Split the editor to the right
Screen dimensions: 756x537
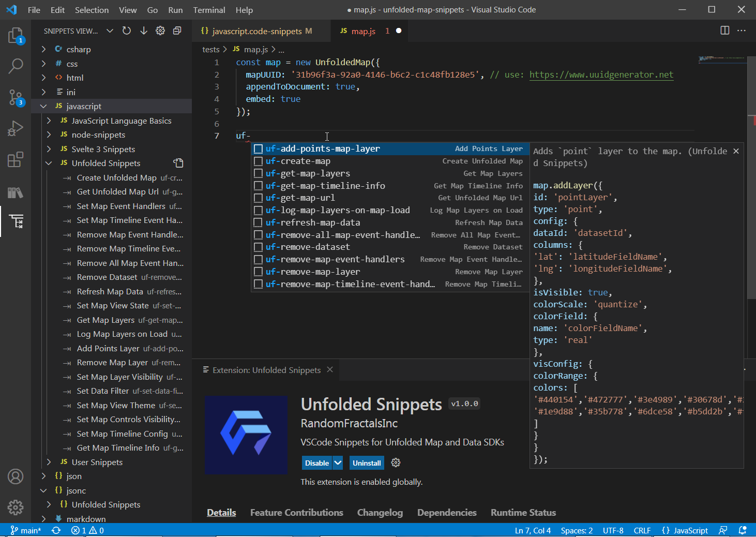tap(724, 31)
